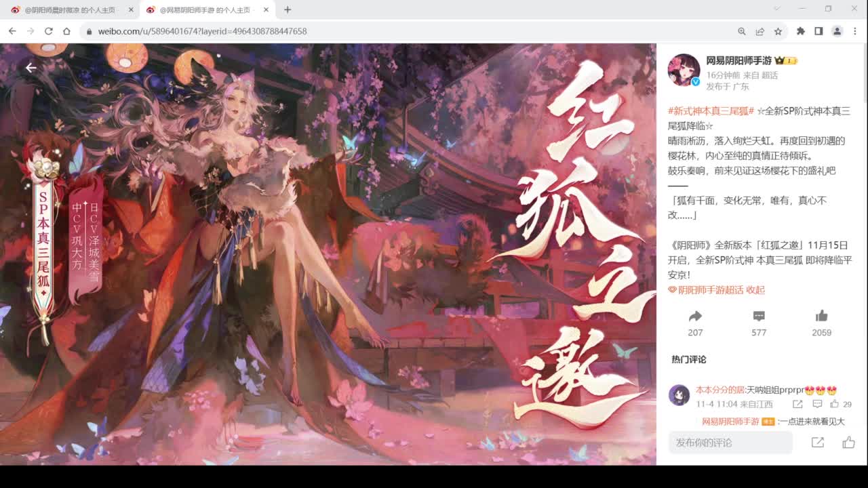Close the 网易阴阳师手游 tab
The width and height of the screenshot is (868, 488).
point(267,10)
